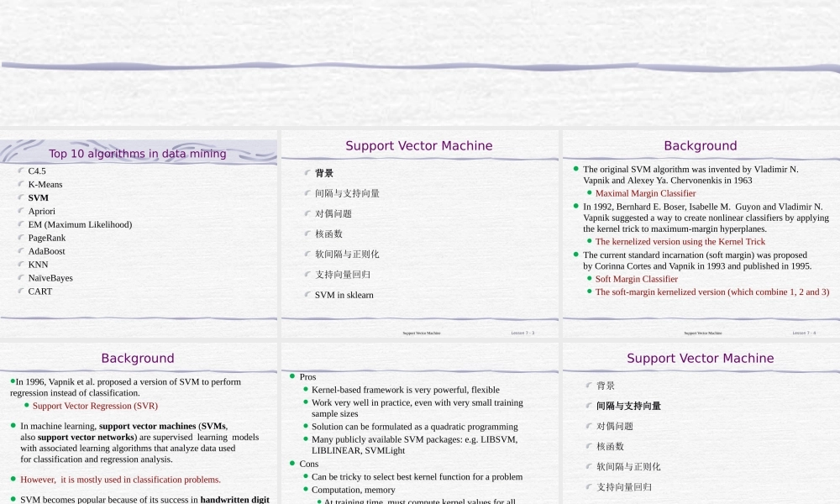Screen dimensions: 840x504
Task: Click the 'Pros' bullet heading
Action: pyautogui.click(x=307, y=377)
